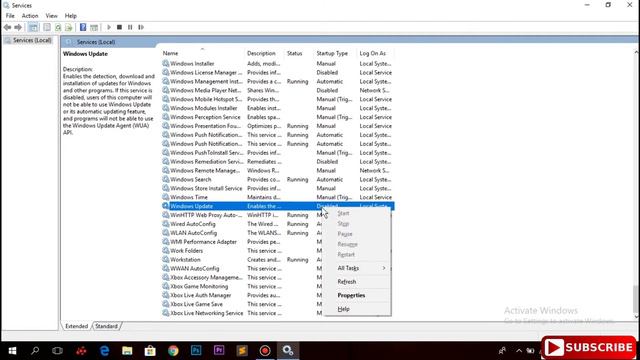The image size is (640, 360).
Task: Click the Restart Service toolbar icon
Action: click(141, 27)
